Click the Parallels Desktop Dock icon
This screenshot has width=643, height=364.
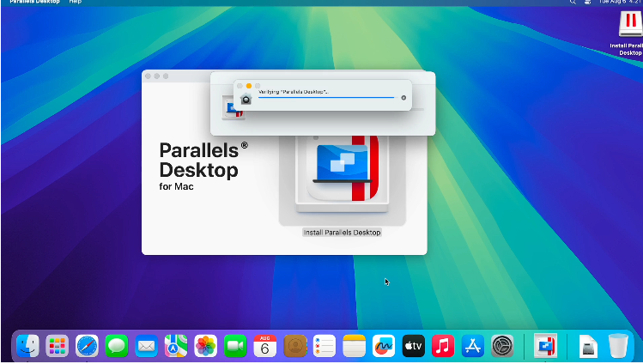[545, 346]
